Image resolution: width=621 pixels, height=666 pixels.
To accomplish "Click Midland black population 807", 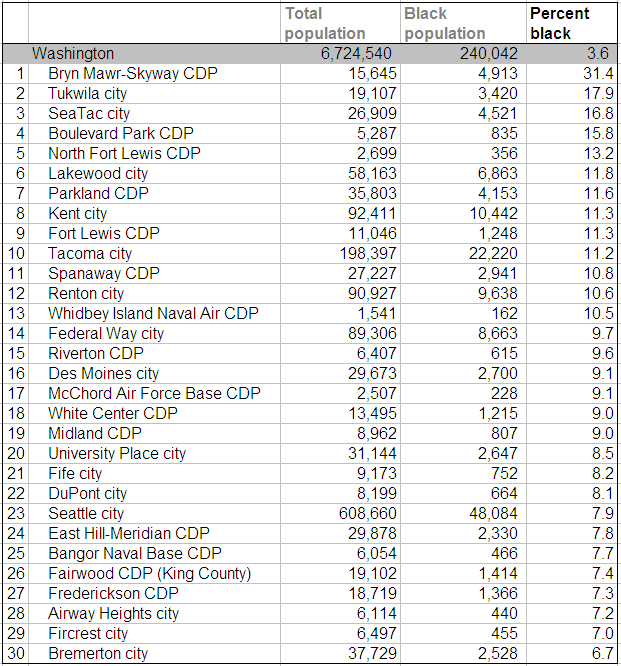I will pos(504,433).
